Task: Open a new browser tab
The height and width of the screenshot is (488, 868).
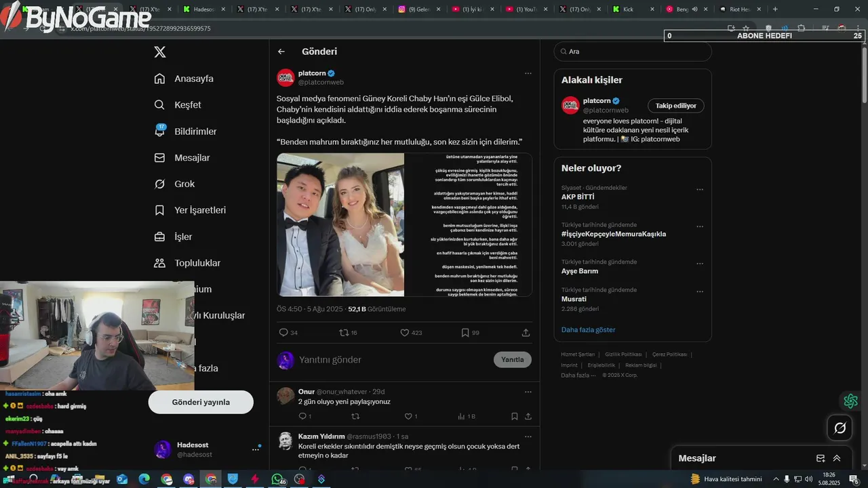Action: coord(775,9)
